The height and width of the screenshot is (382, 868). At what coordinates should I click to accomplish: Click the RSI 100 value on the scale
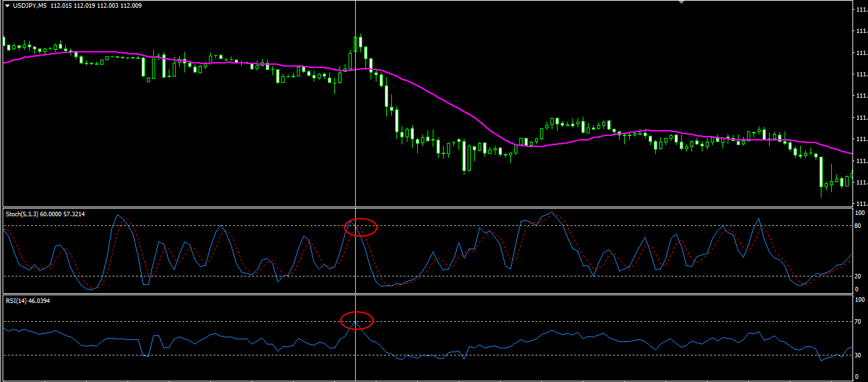(x=860, y=300)
